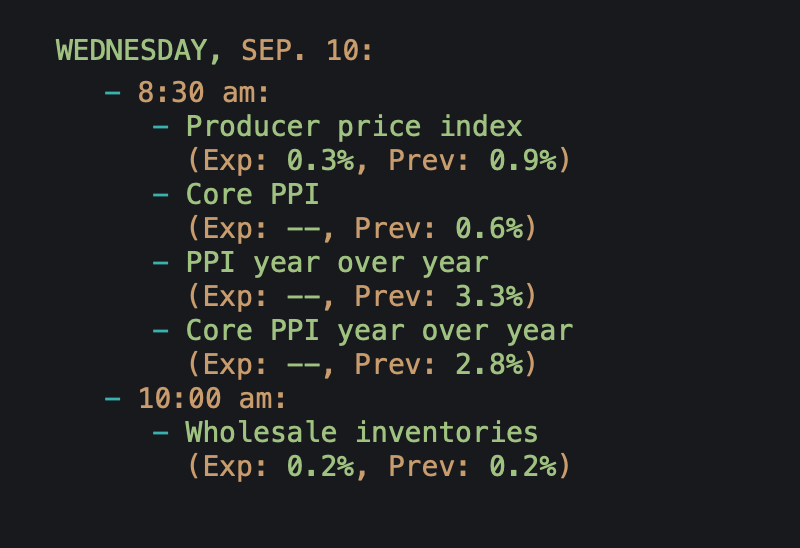Click the dash before 8:30 am
Viewport: 800px width, 548px height.
[112, 93]
